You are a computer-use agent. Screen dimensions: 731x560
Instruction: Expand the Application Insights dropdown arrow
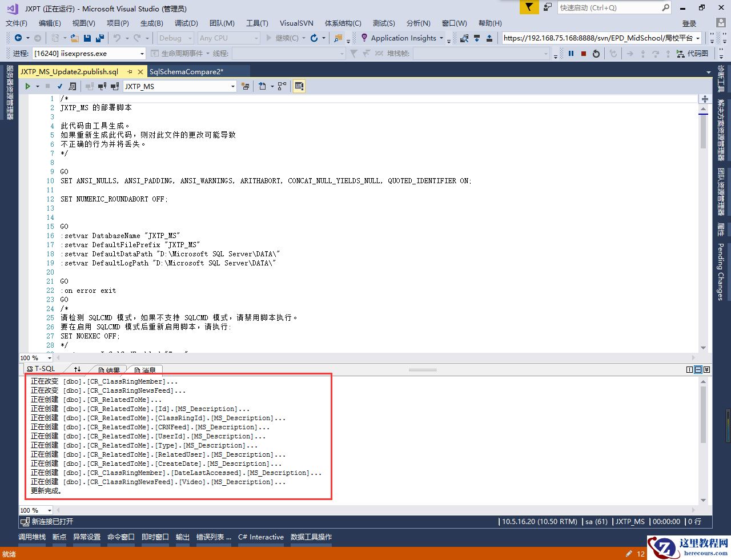(x=441, y=38)
